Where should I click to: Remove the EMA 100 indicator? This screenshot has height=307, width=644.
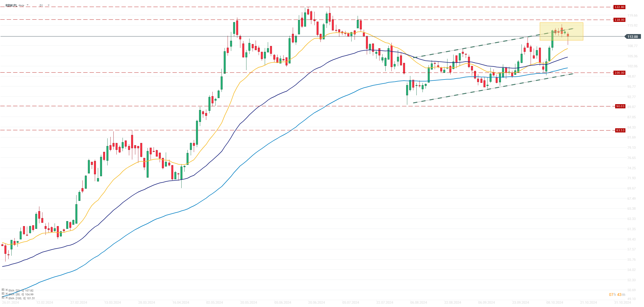pyautogui.click(x=6, y=298)
